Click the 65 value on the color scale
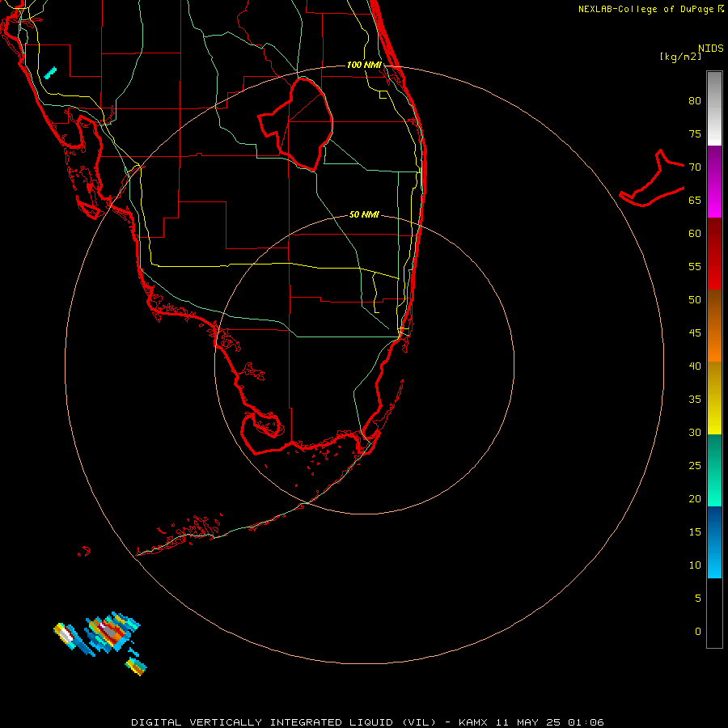The width and height of the screenshot is (728, 728). tap(695, 200)
